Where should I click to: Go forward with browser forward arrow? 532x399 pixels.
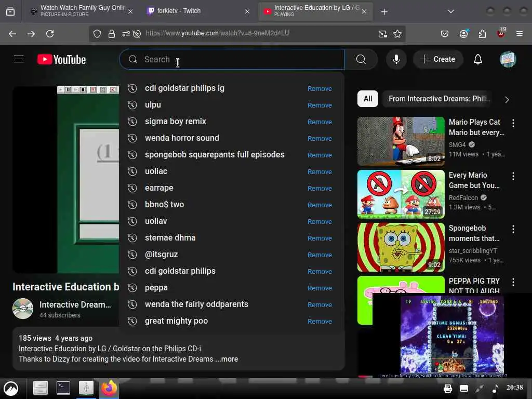[x=31, y=34]
